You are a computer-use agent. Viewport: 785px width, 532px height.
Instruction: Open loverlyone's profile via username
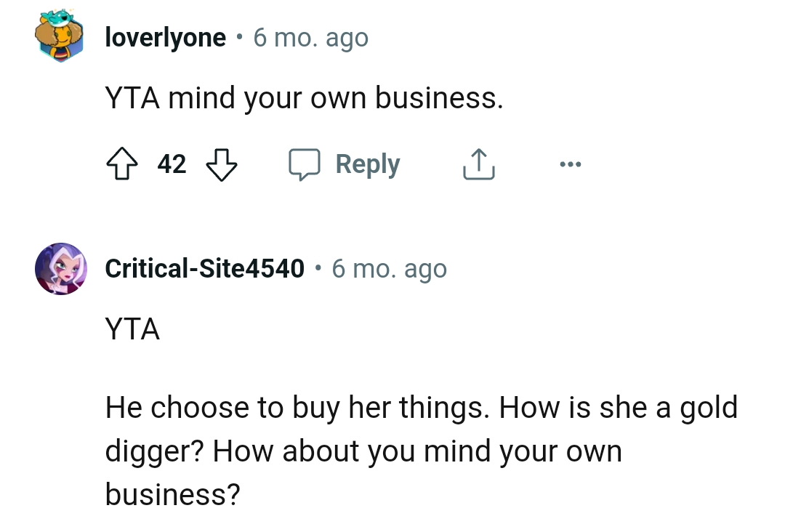[x=165, y=37]
